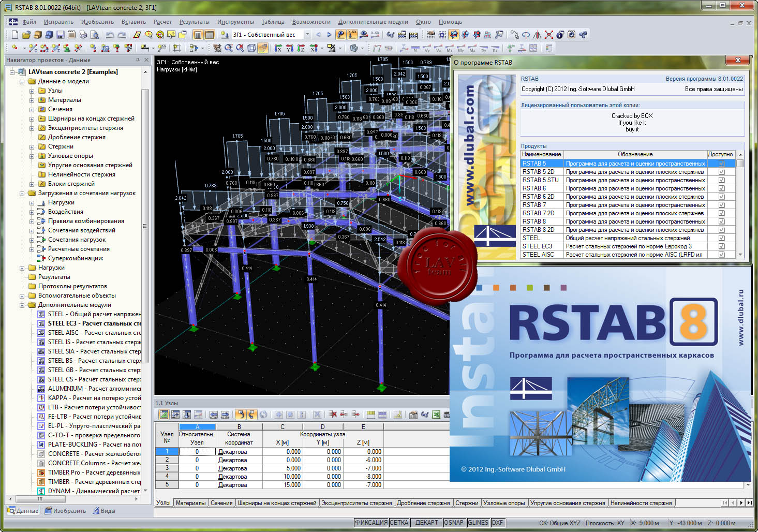758x532 pixels.
Task: Go to the next load case arrow
Action: 329,35
